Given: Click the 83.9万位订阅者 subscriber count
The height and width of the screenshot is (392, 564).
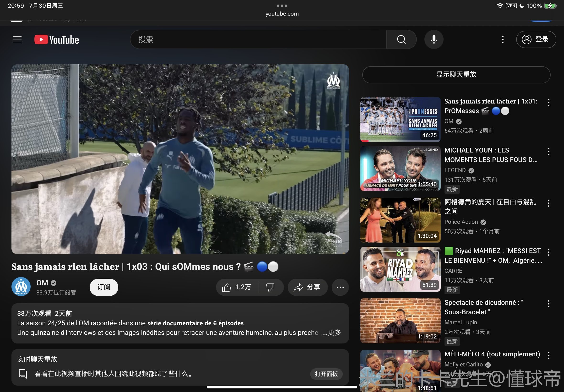Looking at the screenshot, I should click(x=56, y=292).
